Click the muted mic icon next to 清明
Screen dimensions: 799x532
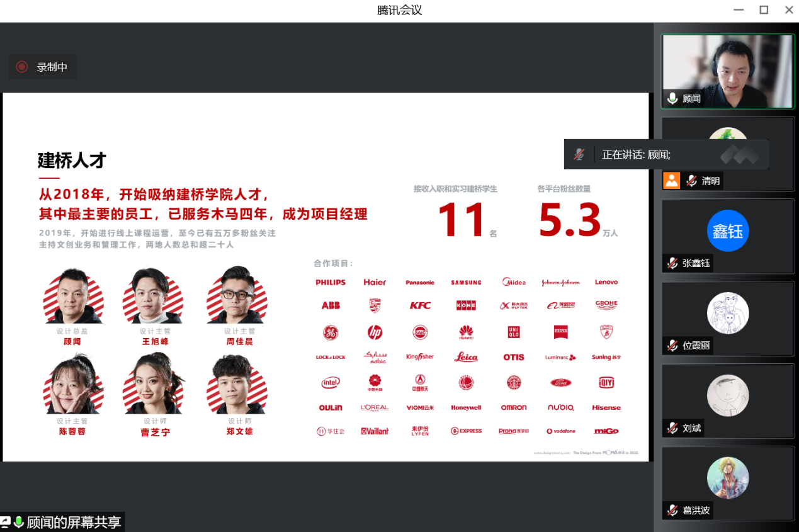coord(691,181)
